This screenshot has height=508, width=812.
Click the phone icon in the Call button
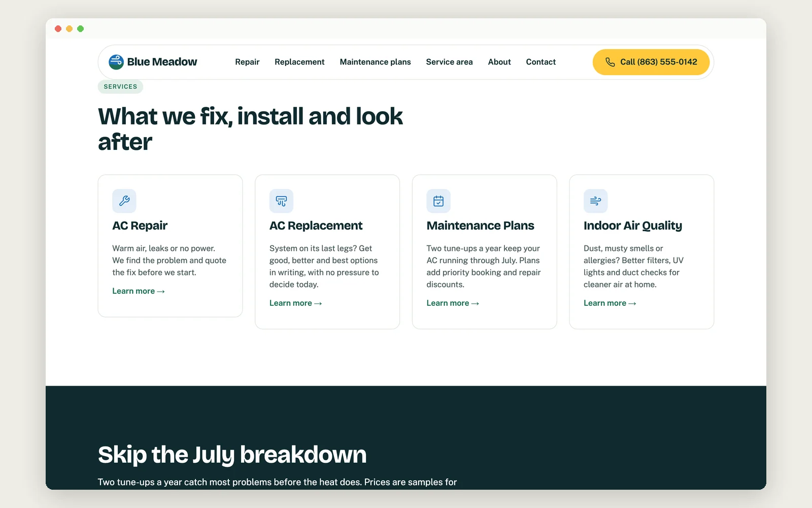tap(610, 62)
